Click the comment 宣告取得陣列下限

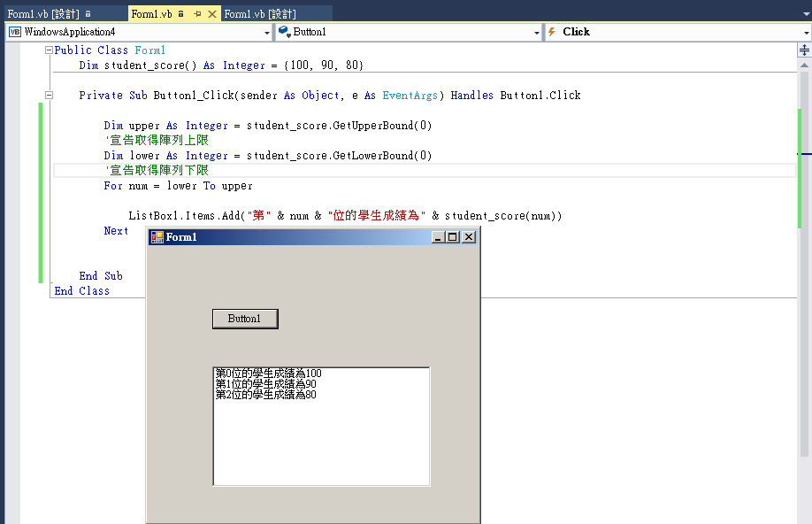[x=157, y=171]
